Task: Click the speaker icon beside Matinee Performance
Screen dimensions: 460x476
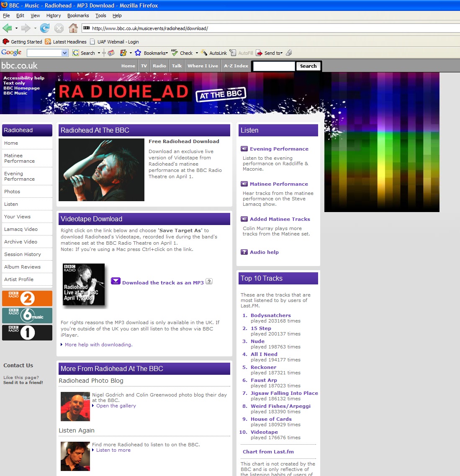Action: tap(244, 184)
